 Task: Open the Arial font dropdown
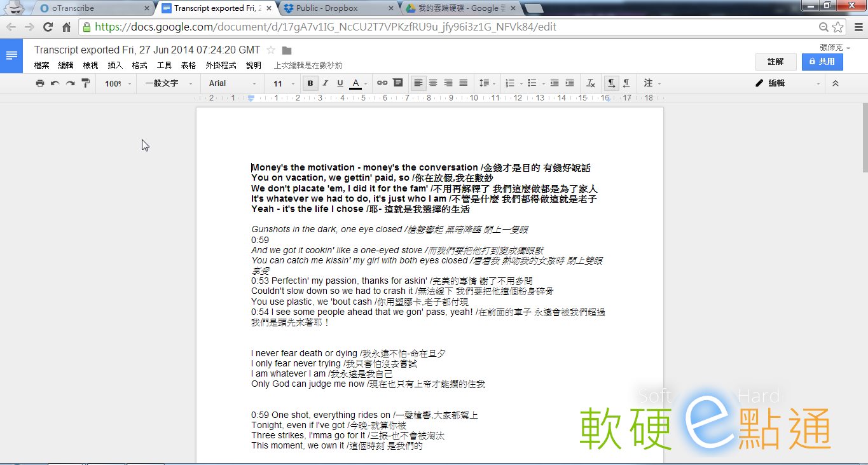(233, 83)
